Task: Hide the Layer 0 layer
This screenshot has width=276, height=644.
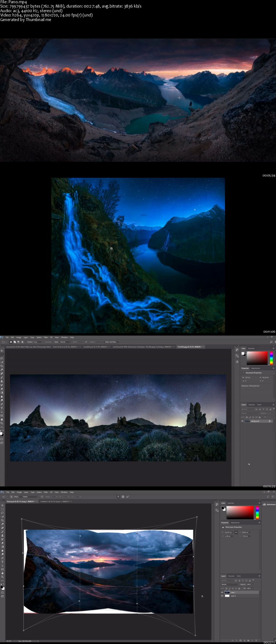Action: 222,596
